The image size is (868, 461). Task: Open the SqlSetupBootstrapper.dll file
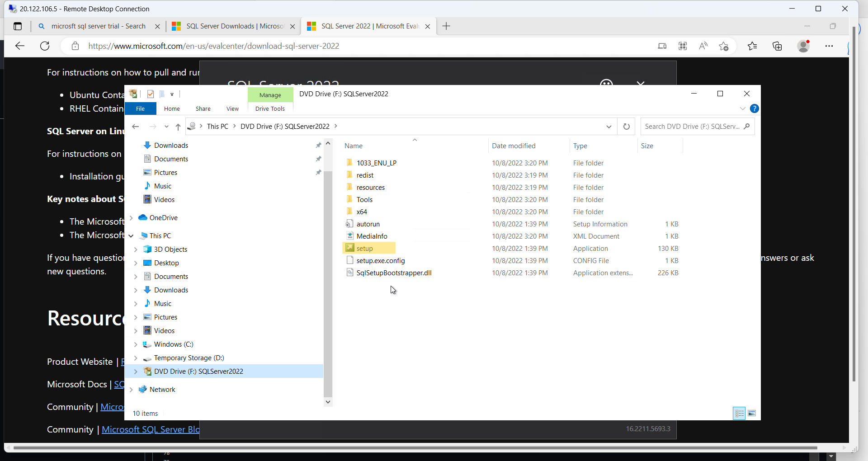tap(393, 273)
